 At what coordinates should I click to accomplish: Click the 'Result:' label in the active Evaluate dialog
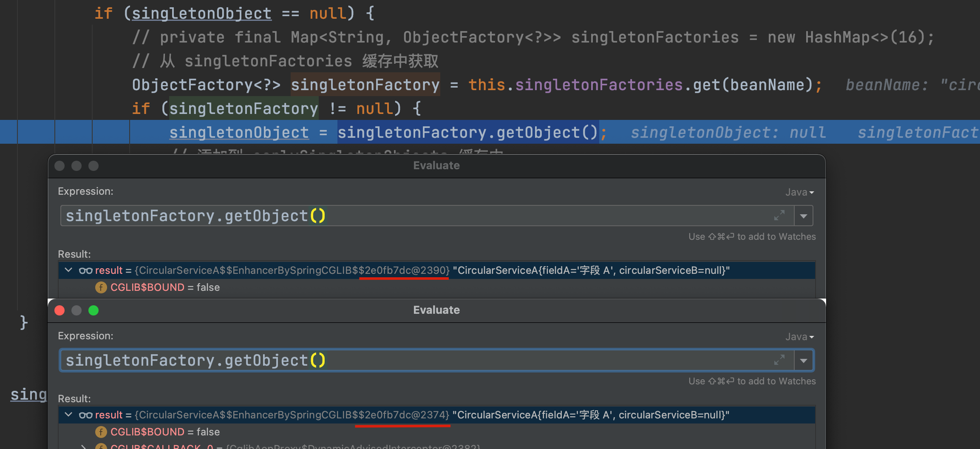(74, 399)
